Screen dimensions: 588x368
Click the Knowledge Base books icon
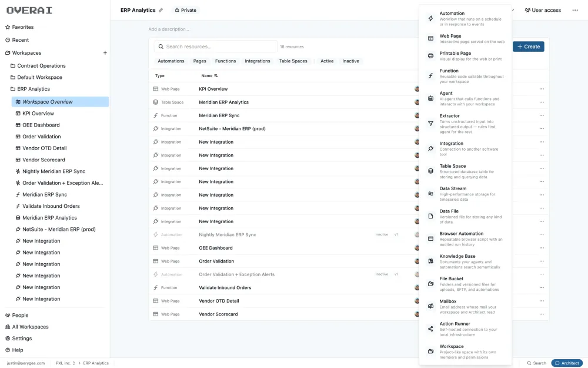(430, 261)
